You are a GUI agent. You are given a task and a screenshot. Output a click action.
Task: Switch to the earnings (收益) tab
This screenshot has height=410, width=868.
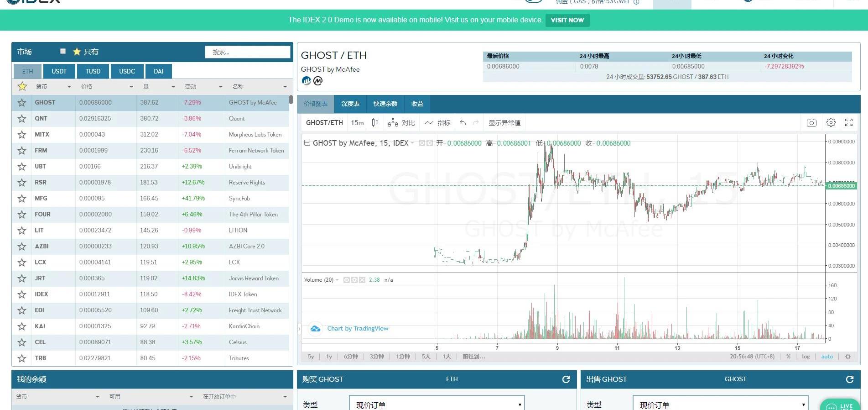(x=417, y=104)
